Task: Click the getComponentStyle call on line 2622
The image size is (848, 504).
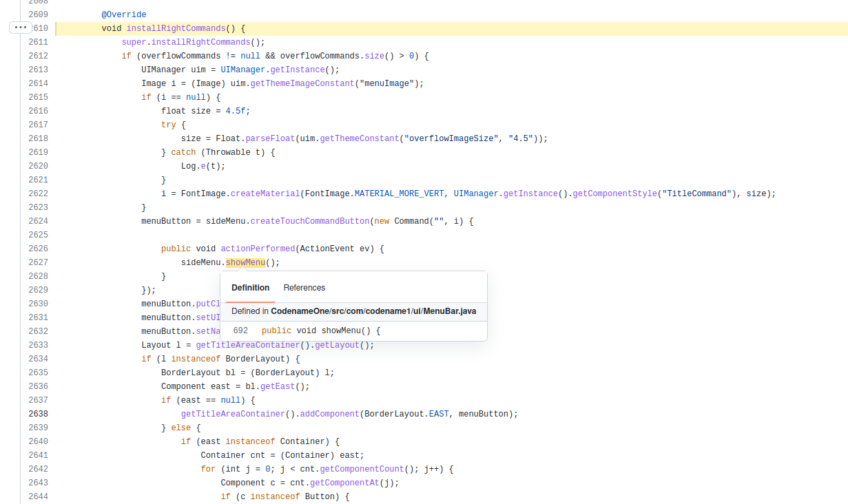Action: tap(614, 193)
